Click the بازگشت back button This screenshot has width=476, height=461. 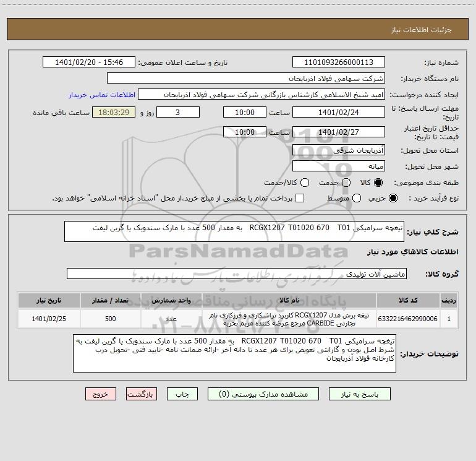(142, 394)
